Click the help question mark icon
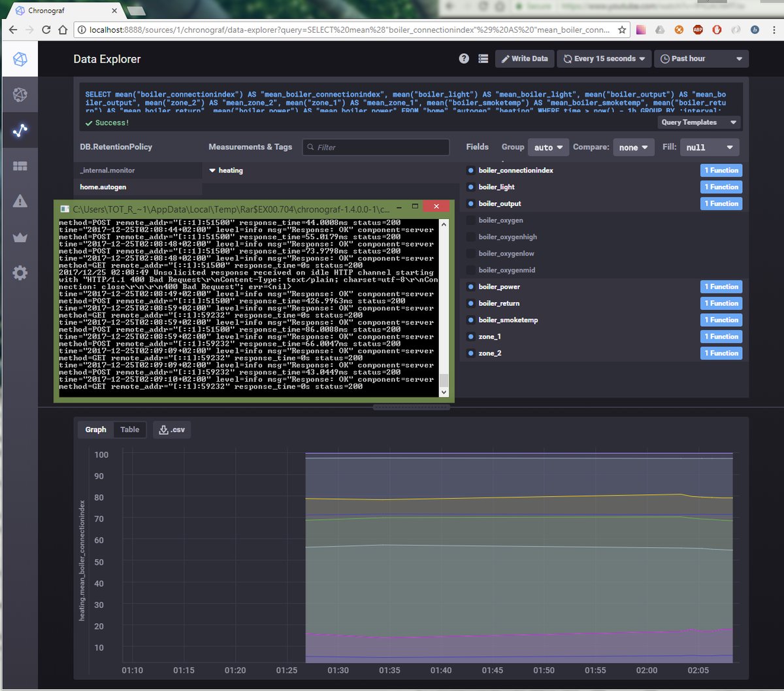This screenshot has width=784, height=691. (464, 59)
